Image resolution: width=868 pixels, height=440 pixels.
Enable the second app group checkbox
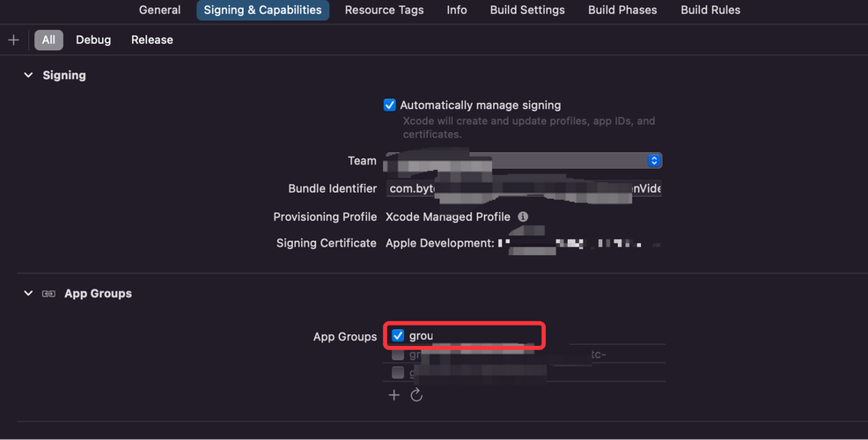[x=398, y=355]
